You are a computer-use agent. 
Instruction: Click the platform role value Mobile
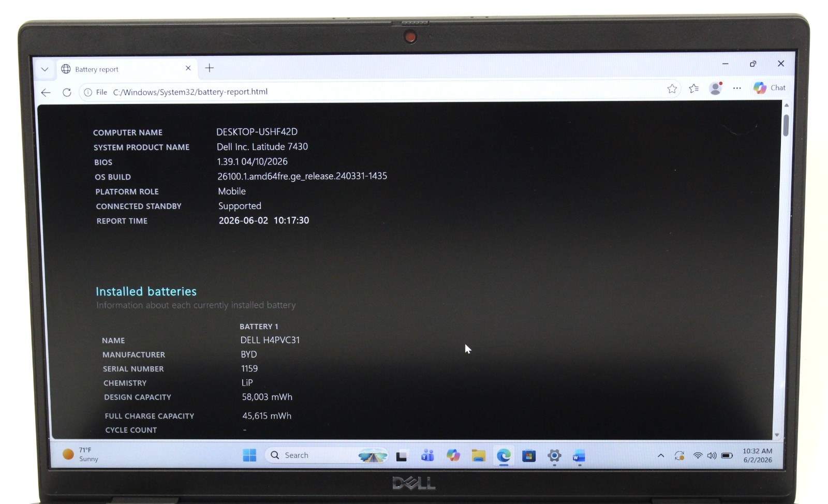pyautogui.click(x=232, y=191)
